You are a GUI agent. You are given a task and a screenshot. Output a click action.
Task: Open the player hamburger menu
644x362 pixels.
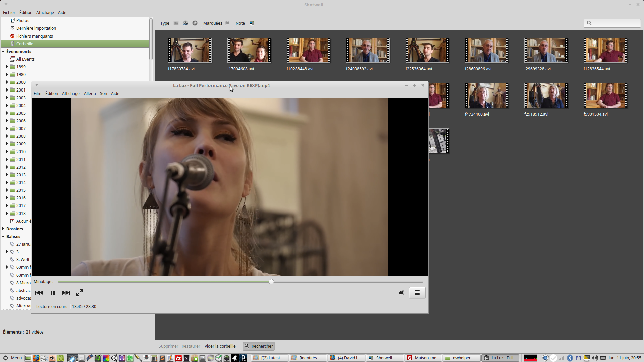pyautogui.click(x=417, y=293)
